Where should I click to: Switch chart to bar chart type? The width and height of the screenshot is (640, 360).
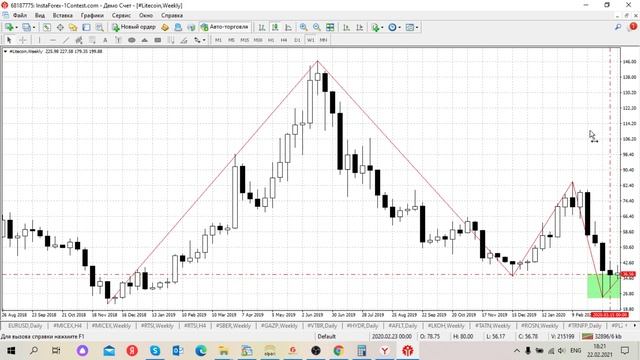click(262, 27)
